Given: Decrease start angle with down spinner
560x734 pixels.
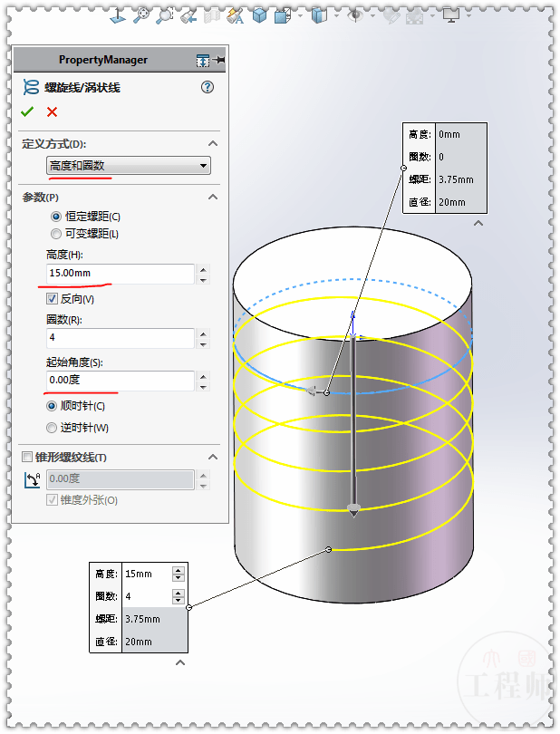Looking at the screenshot, I should pos(203,387).
